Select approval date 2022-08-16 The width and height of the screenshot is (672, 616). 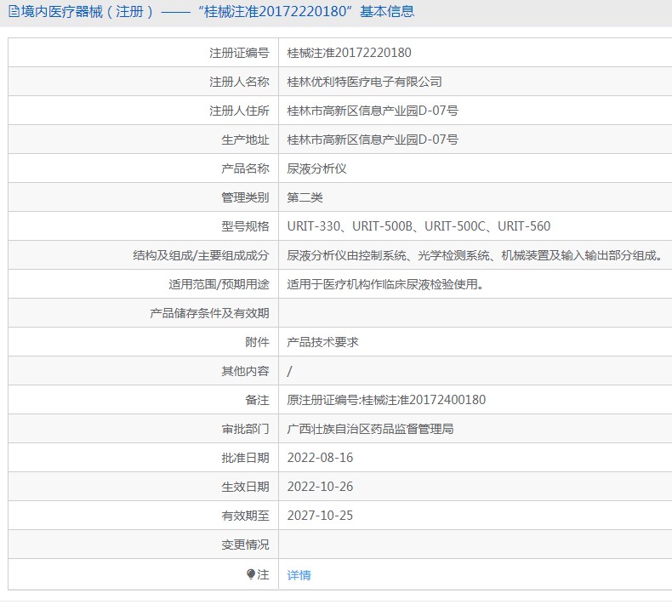[x=320, y=458]
